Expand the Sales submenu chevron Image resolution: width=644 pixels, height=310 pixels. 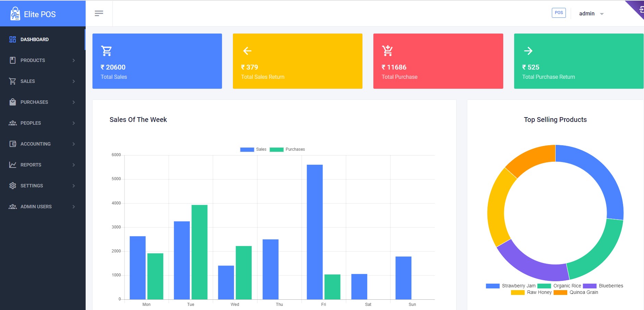coord(74,81)
